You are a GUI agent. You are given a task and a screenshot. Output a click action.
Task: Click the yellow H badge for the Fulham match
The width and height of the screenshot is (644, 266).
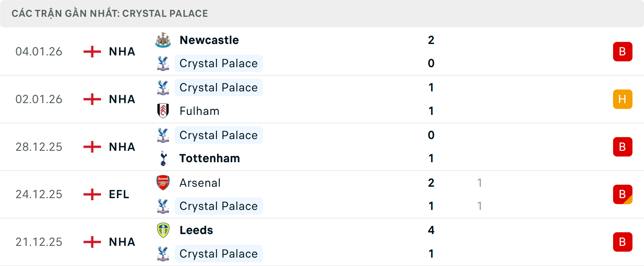(623, 99)
